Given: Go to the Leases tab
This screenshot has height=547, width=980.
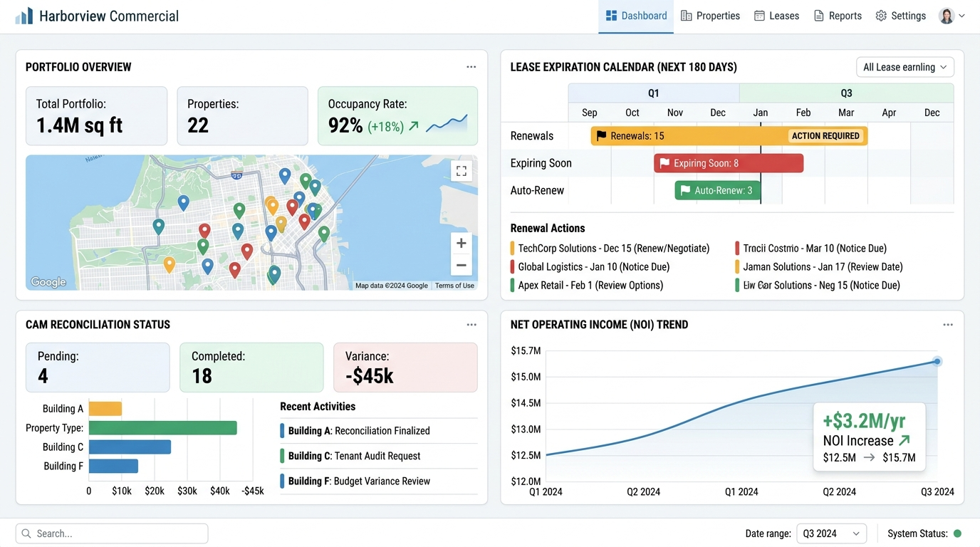Looking at the screenshot, I should 776,16.
